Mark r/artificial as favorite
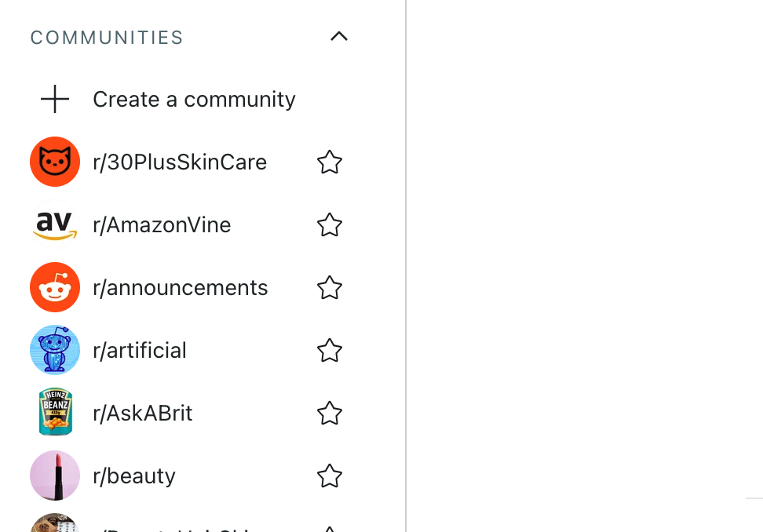Screen dimensions: 763x532 [330, 350]
